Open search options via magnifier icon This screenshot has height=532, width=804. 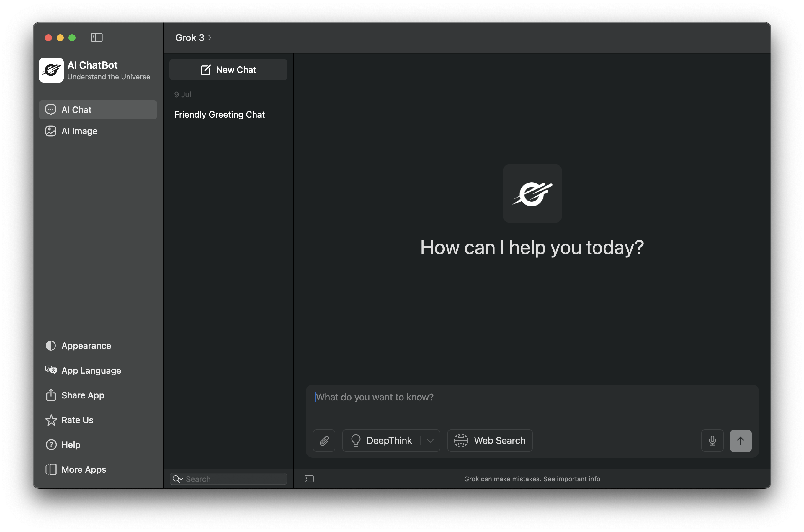coord(178,479)
